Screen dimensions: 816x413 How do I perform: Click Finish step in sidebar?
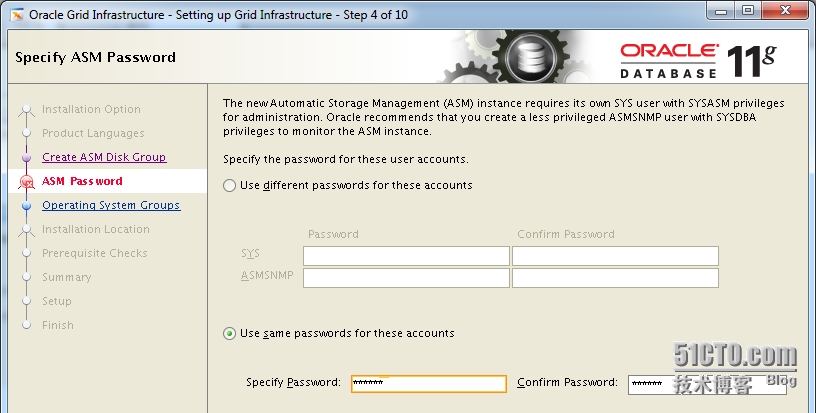(58, 325)
